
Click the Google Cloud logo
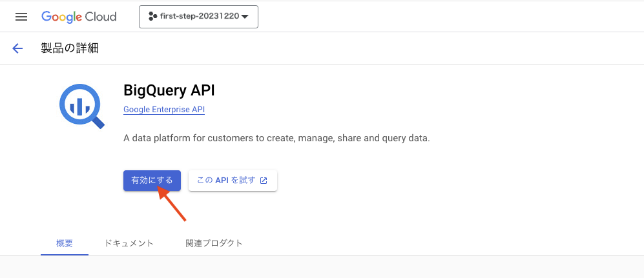point(79,17)
